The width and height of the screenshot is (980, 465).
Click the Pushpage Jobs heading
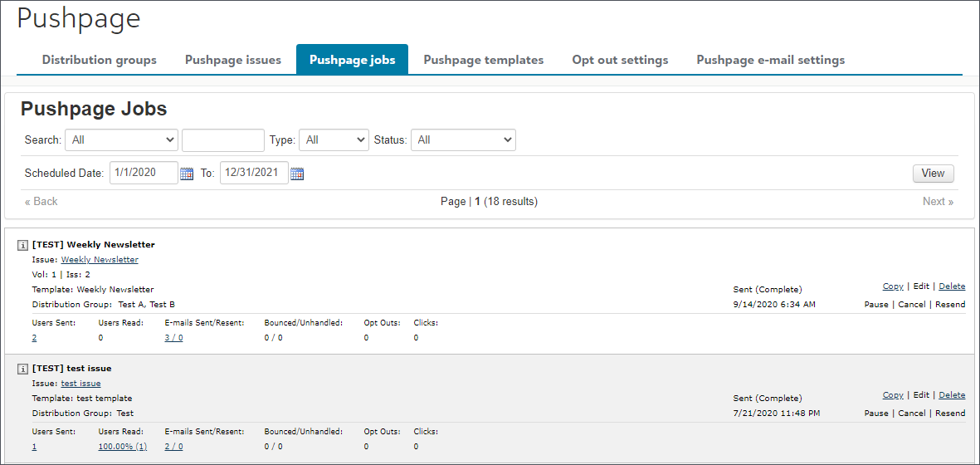94,110
